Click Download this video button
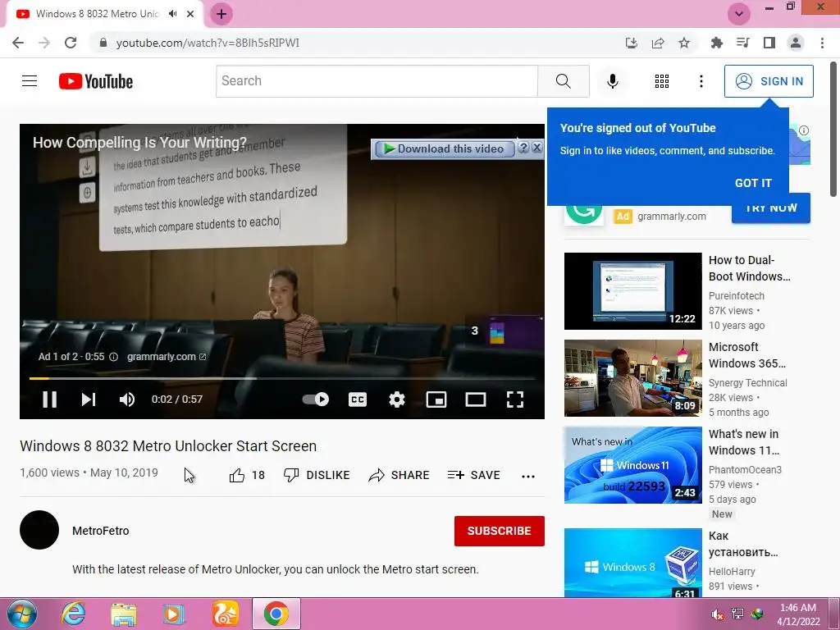The width and height of the screenshot is (840, 630). [445, 148]
